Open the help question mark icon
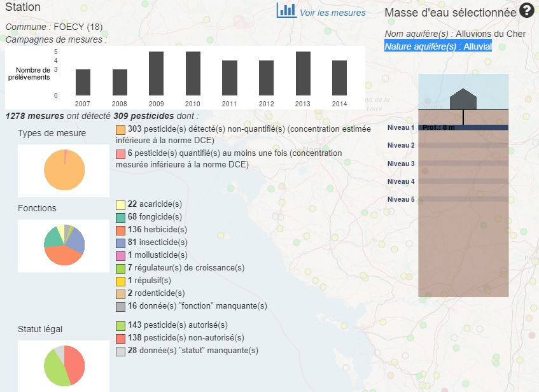This screenshot has width=539, height=392. [x=526, y=10]
